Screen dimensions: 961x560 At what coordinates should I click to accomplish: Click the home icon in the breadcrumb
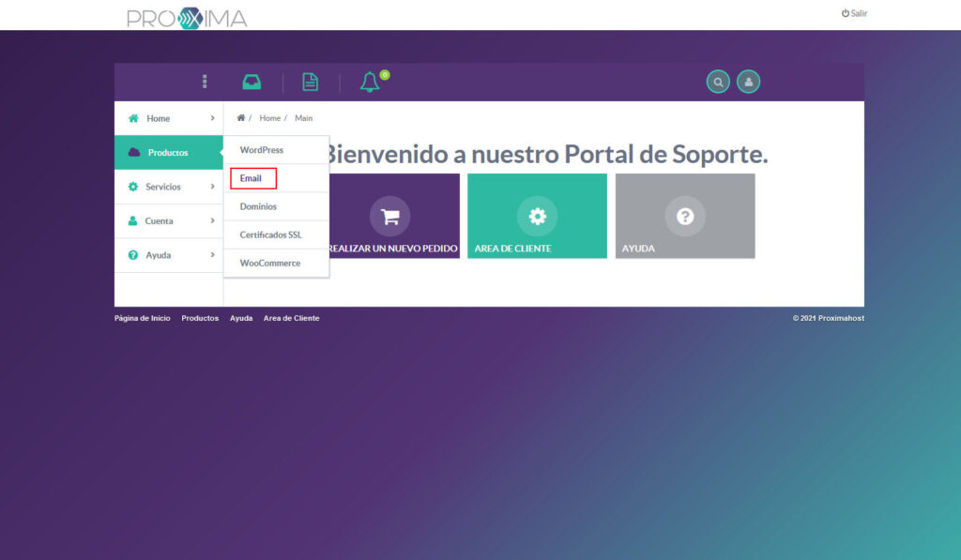(x=243, y=117)
